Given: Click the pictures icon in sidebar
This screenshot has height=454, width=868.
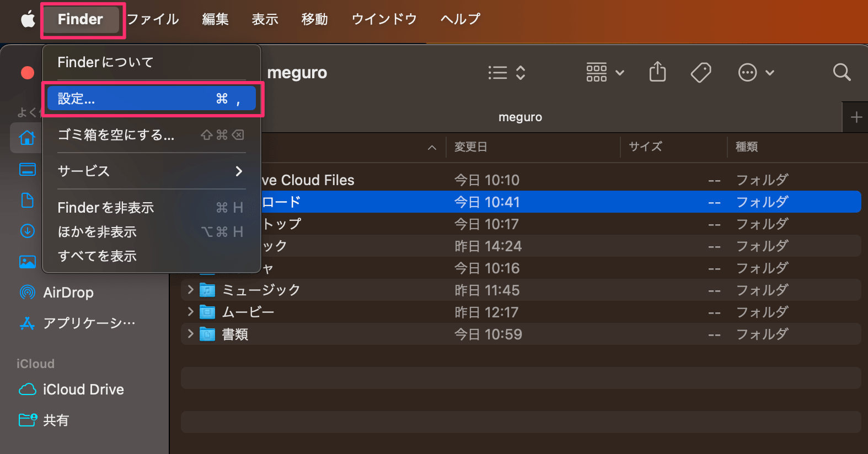Looking at the screenshot, I should point(27,262).
